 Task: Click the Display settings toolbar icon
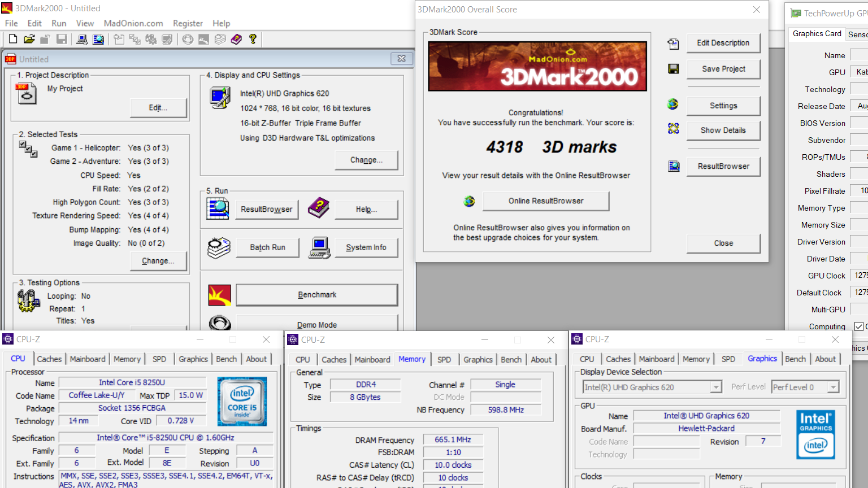pyautogui.click(x=167, y=39)
